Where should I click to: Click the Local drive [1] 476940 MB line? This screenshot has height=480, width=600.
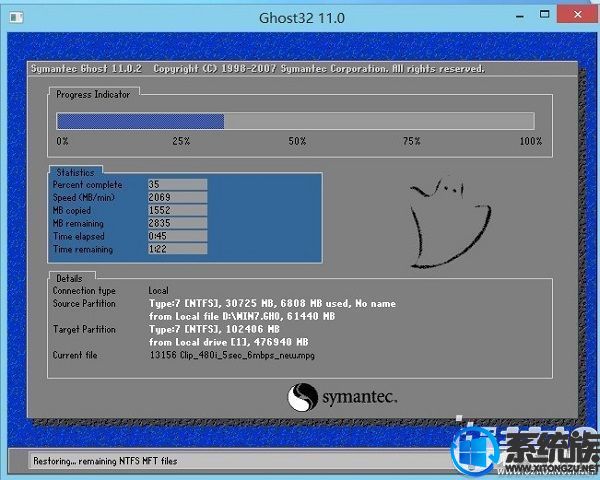(228, 342)
